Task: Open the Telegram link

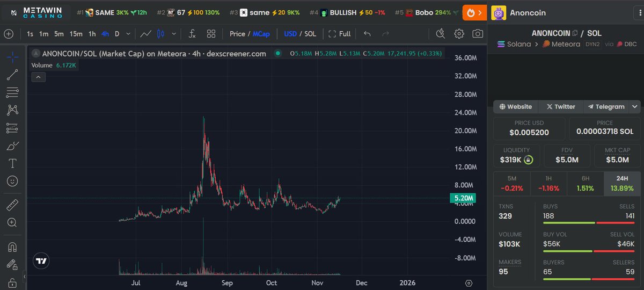Action: point(606,106)
